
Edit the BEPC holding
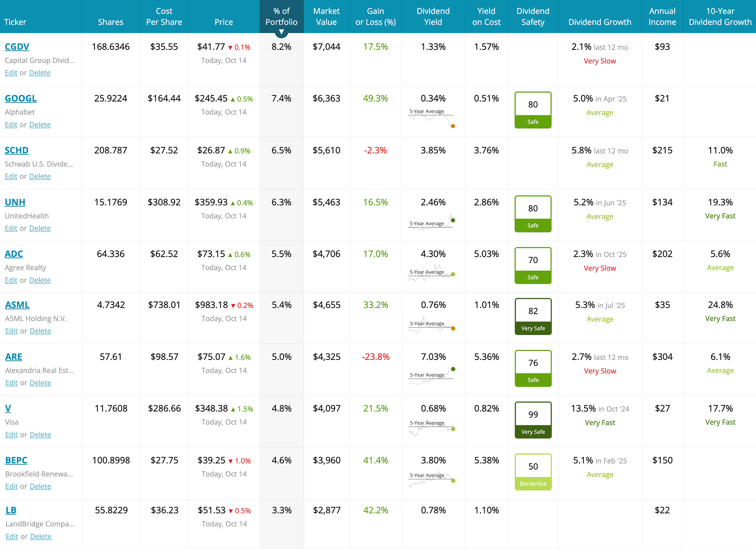(x=11, y=486)
